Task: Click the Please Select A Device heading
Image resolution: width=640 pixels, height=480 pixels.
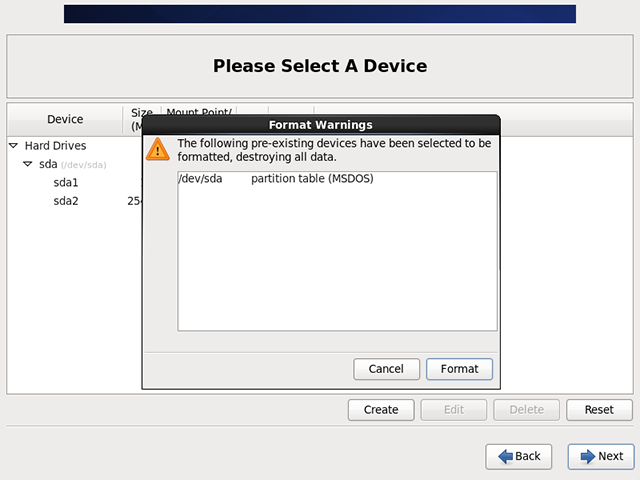Action: coord(320,67)
